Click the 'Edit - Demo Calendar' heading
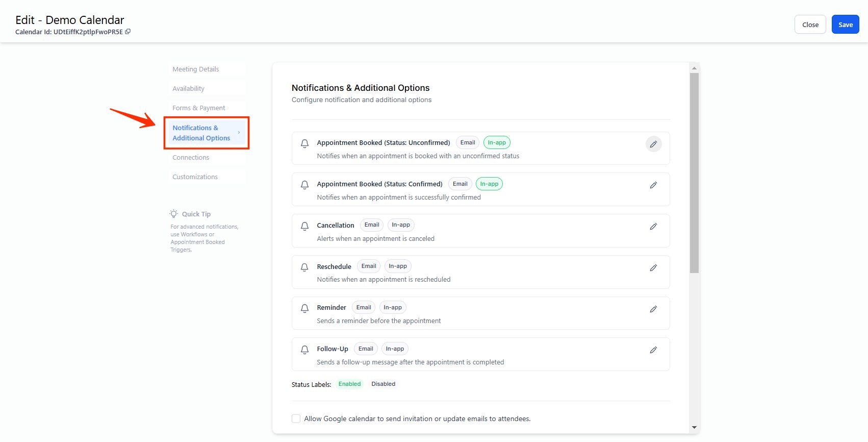 [70, 20]
